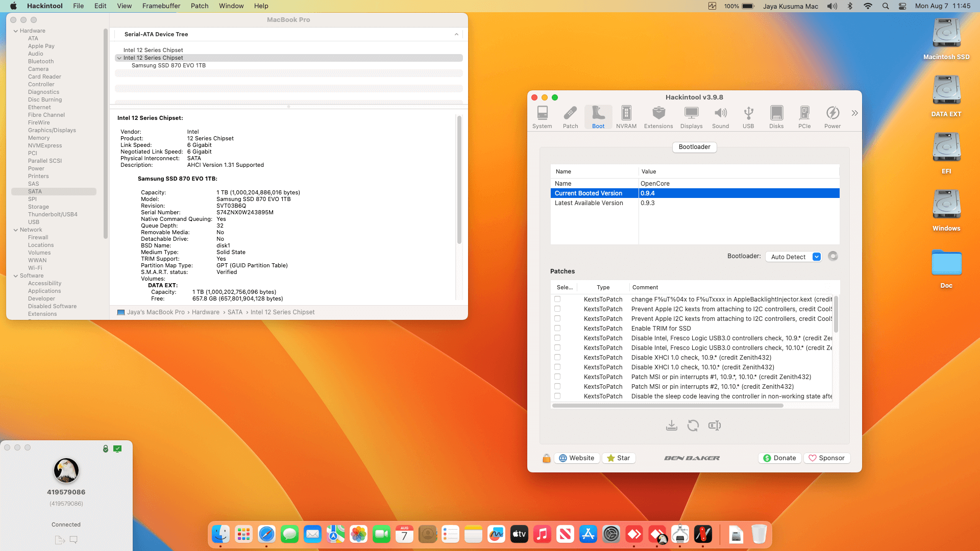The width and height of the screenshot is (980, 551).
Task: Click the Sponsor button
Action: 826,458
